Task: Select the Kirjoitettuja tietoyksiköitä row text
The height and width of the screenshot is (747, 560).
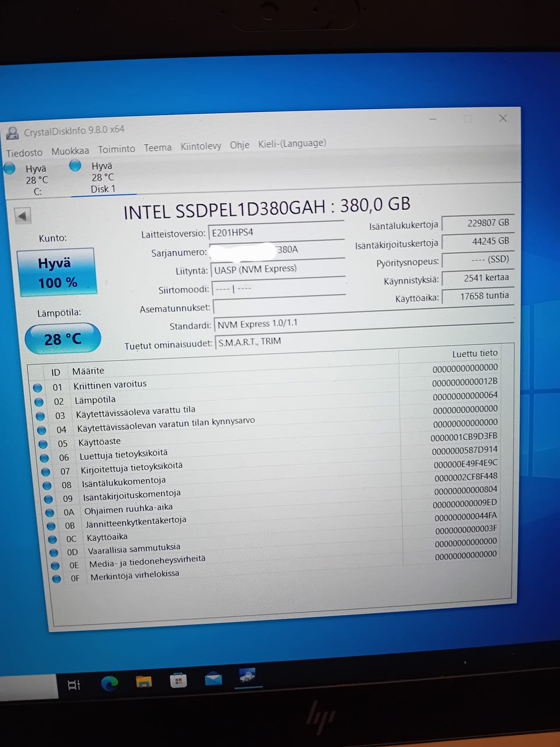Action: [x=132, y=468]
